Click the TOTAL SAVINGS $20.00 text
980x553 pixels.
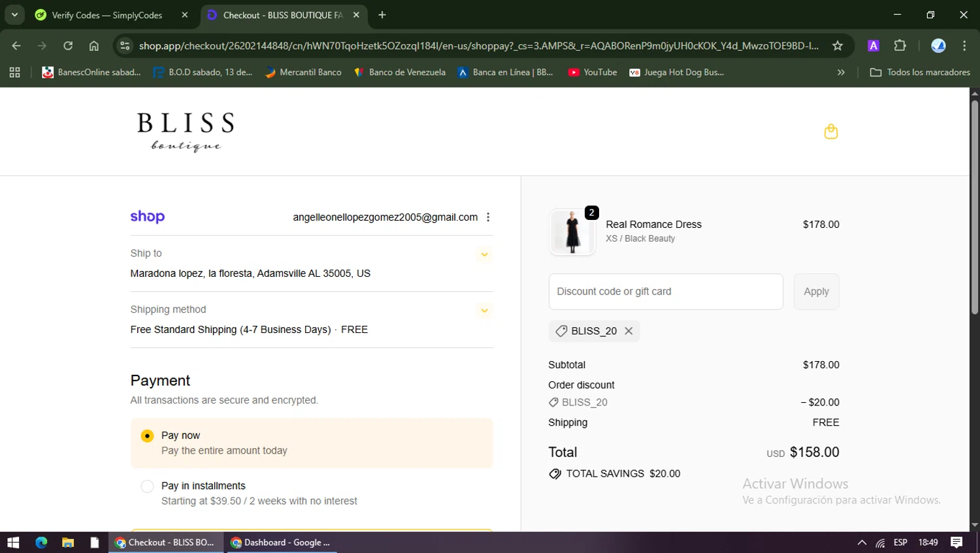[x=623, y=474]
